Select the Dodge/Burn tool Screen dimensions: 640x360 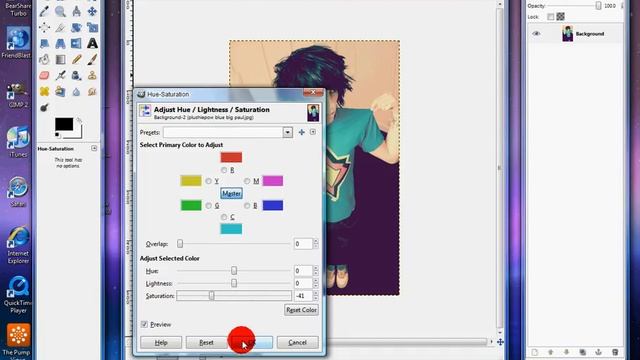(44, 107)
